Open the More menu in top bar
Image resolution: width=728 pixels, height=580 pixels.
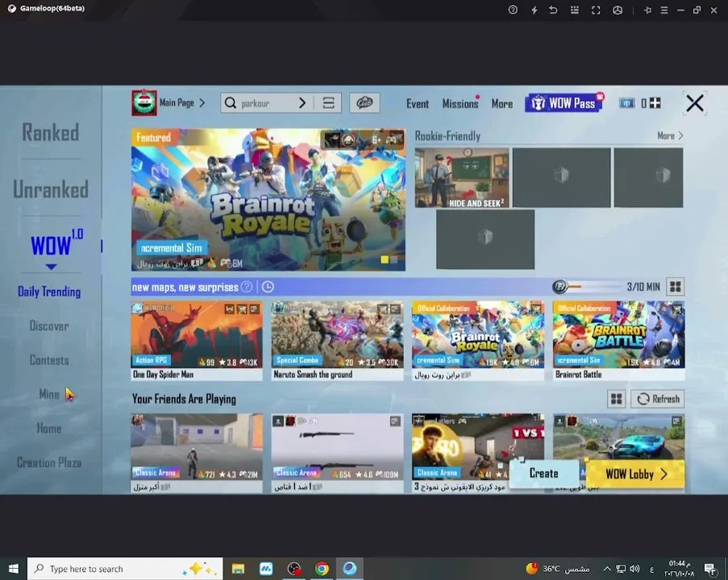coord(502,104)
